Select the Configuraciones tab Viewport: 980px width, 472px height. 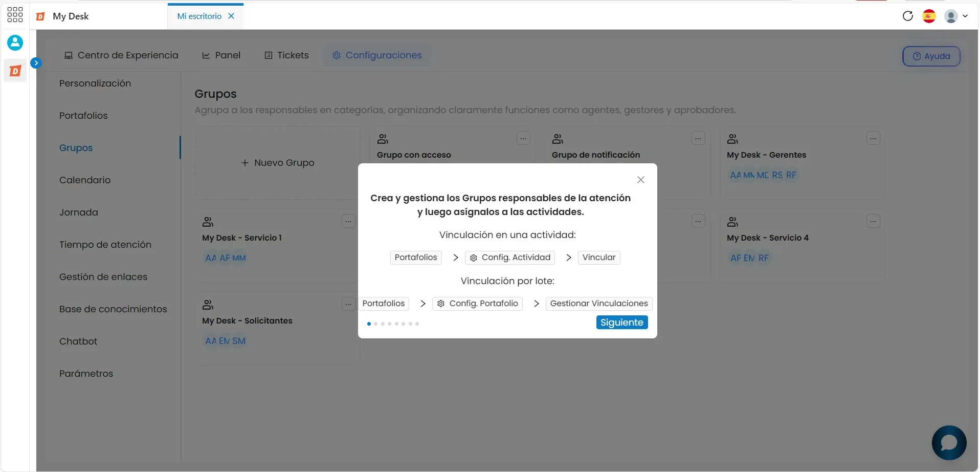tap(377, 55)
